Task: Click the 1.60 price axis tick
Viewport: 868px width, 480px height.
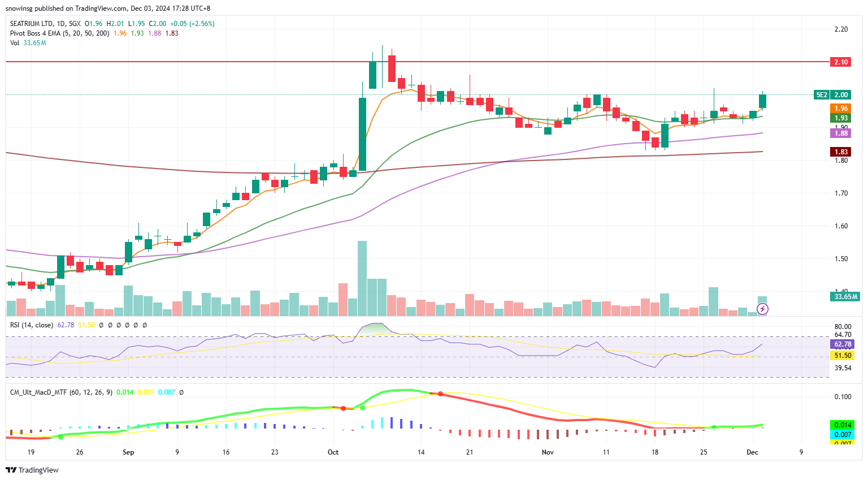Action: click(841, 226)
